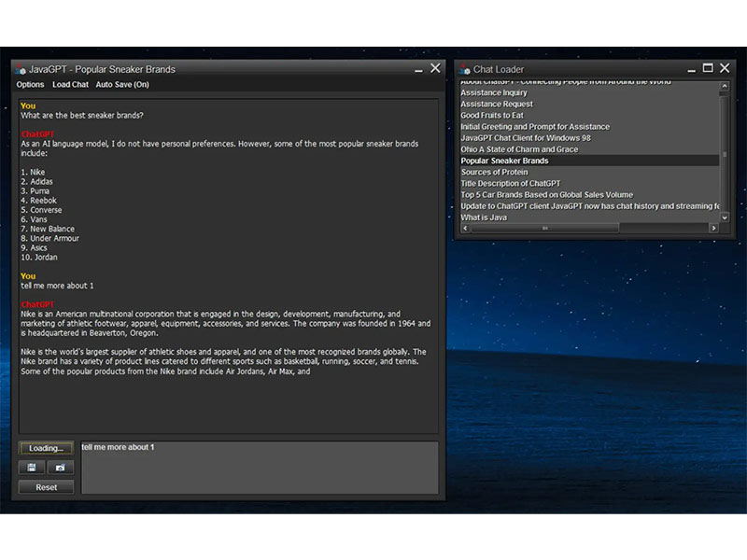This screenshot has width=747, height=560.
Task: Click the '2. Adidas' list line
Action: 36,182
